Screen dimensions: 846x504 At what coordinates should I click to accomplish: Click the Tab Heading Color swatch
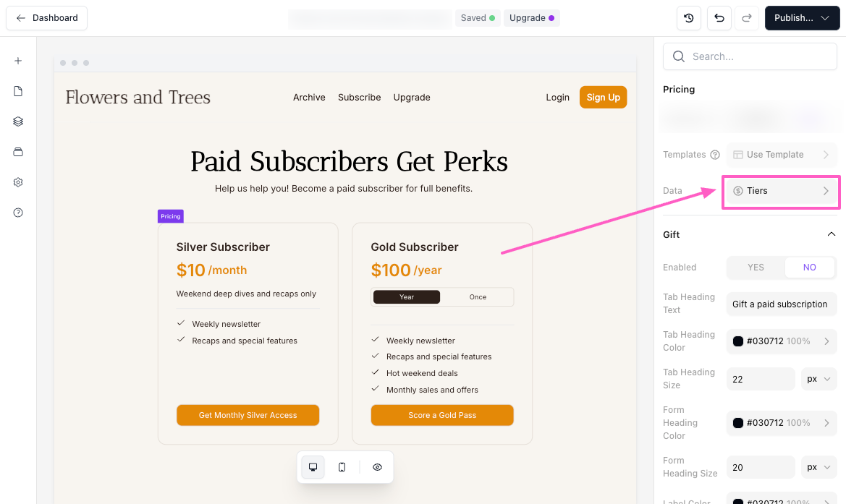(x=738, y=341)
